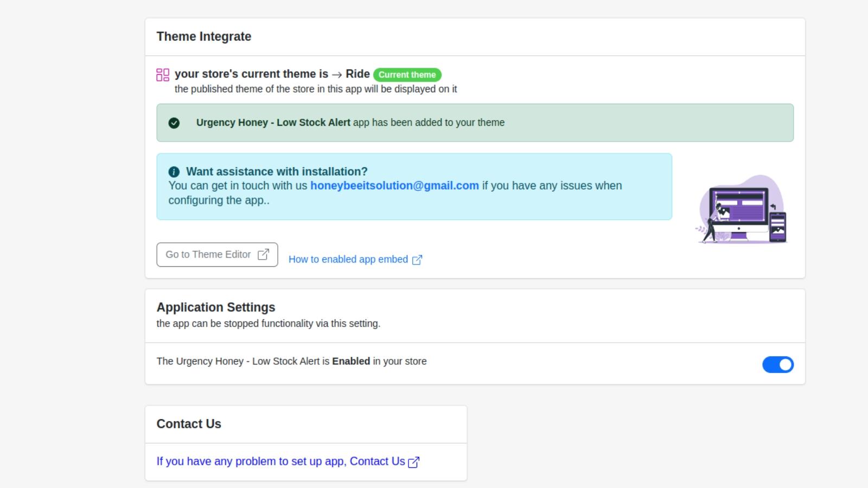The height and width of the screenshot is (488, 868).
Task: Select the Contact Us card heading
Action: click(189, 423)
